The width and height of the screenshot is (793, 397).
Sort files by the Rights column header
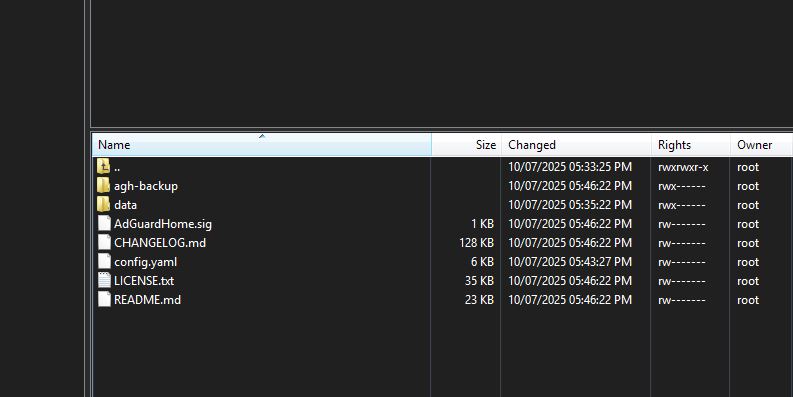click(691, 145)
